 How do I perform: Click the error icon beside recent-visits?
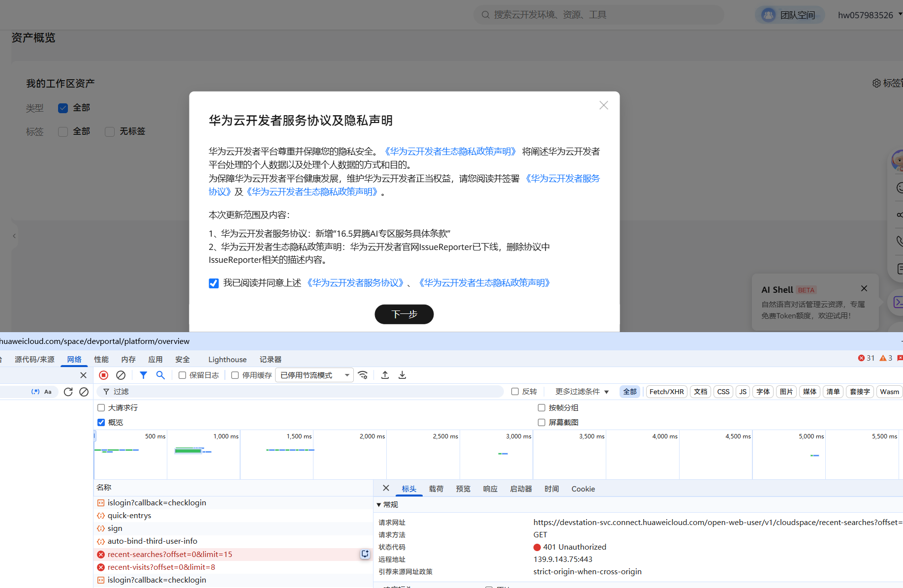coord(101,567)
